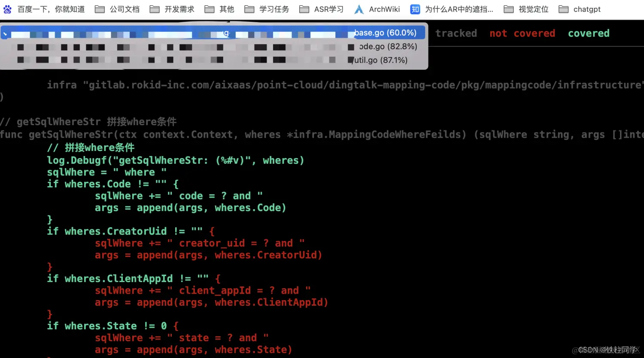
Task: Click the folder icon beside 视觉定位
Action: click(x=508, y=9)
